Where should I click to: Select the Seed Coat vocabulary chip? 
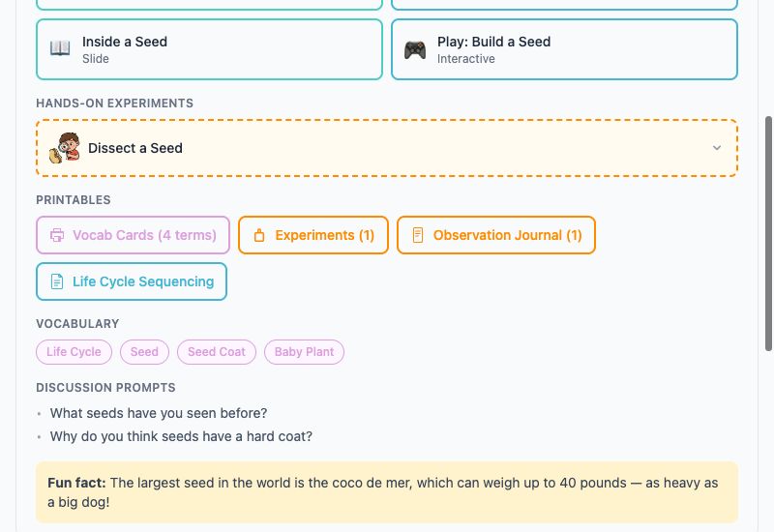(217, 352)
